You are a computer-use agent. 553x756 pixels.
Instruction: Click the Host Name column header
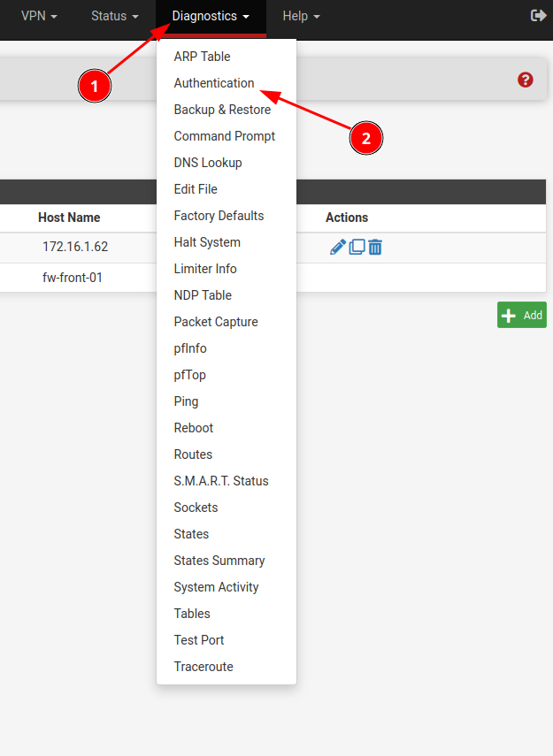click(x=69, y=218)
